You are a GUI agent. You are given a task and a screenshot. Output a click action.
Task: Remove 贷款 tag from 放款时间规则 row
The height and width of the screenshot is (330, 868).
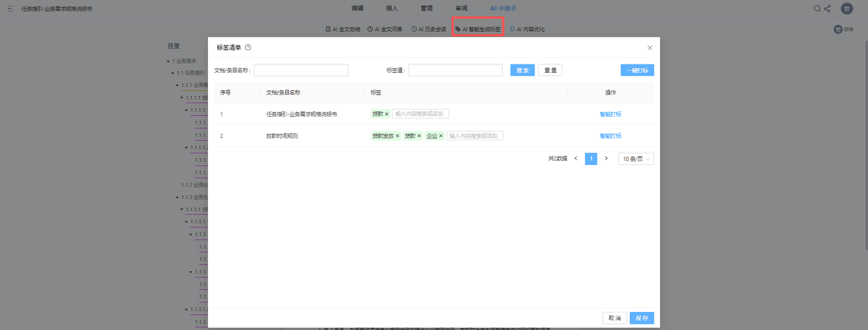coord(419,136)
